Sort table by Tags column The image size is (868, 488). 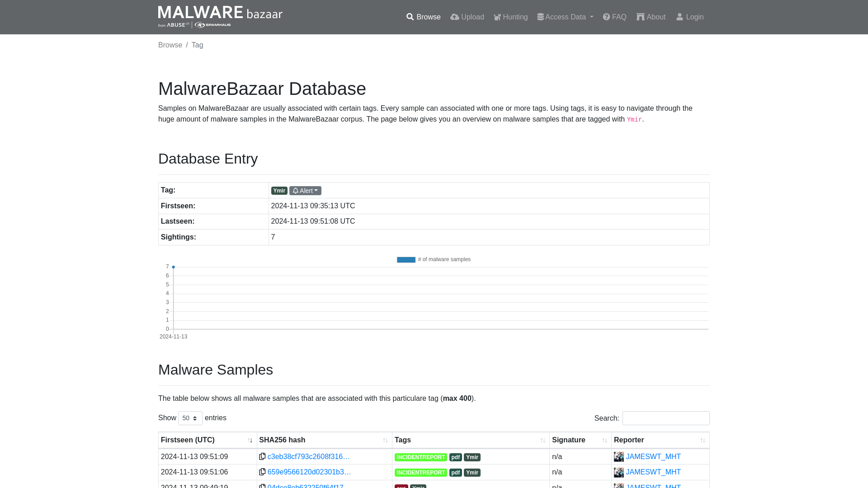click(471, 440)
